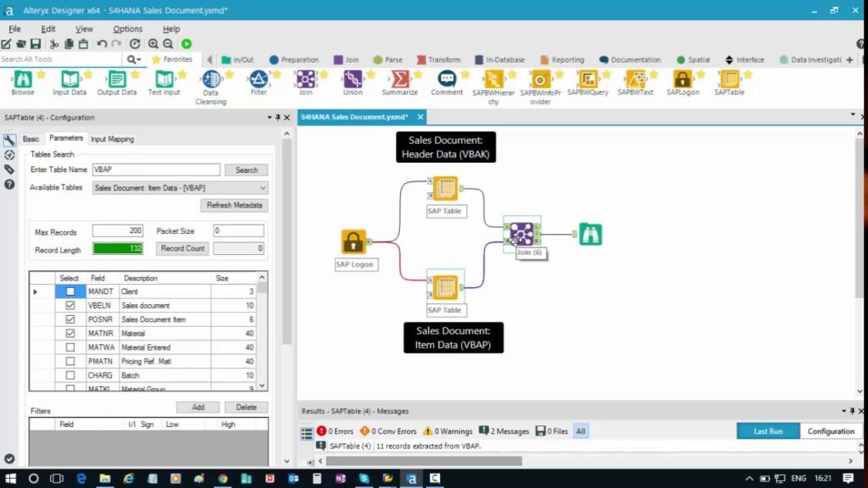Click the Record Count button
The image size is (868, 488).
tap(182, 248)
